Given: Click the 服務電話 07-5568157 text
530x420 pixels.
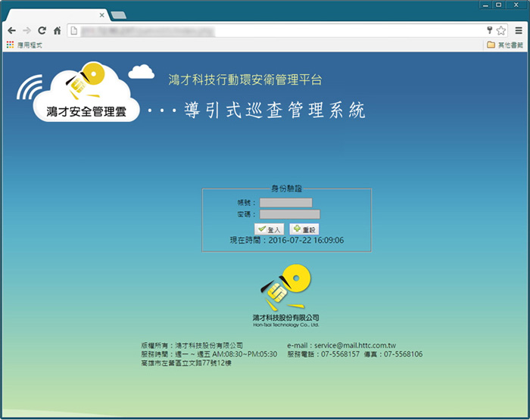Looking at the screenshot, I should [323, 354].
